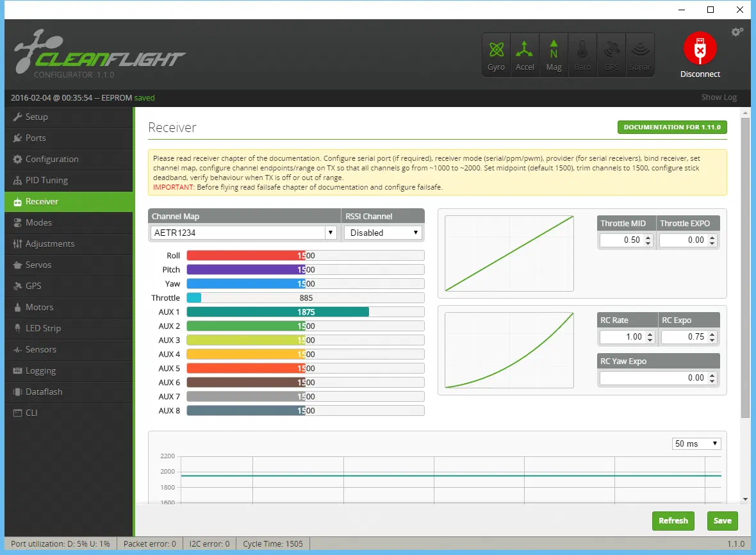The width and height of the screenshot is (756, 555).
Task: Click the RC rate curve preview graph
Action: point(509,350)
